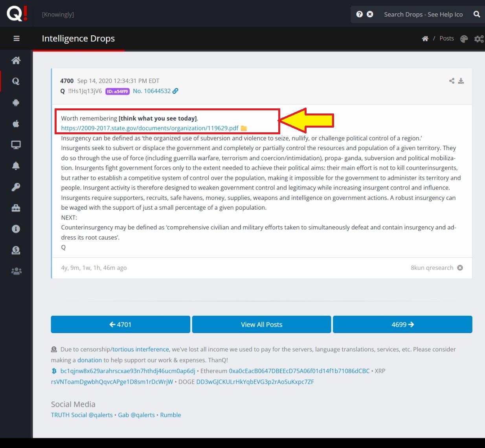Image resolution: width=485 pixels, height=448 pixels.
Task: Click the desktop monitor sidebar icon
Action: tap(16, 145)
